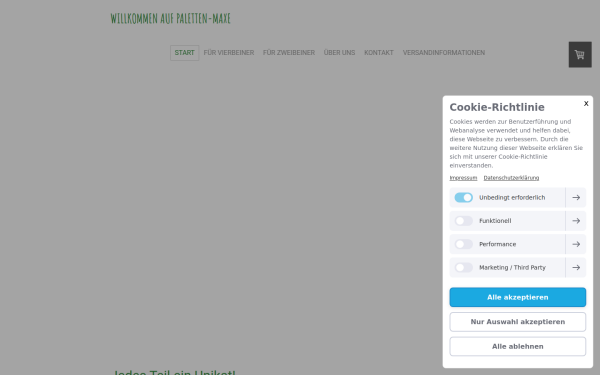The width and height of the screenshot is (600, 375).
Task: Expand Performance details arrow
Action: click(x=576, y=244)
